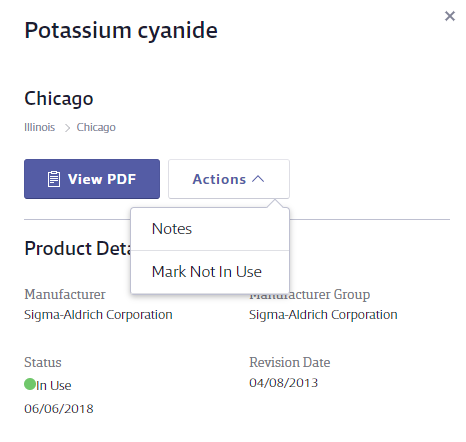Click the clipboard icon on View PDF
This screenshot has width=466, height=442.
point(54,179)
